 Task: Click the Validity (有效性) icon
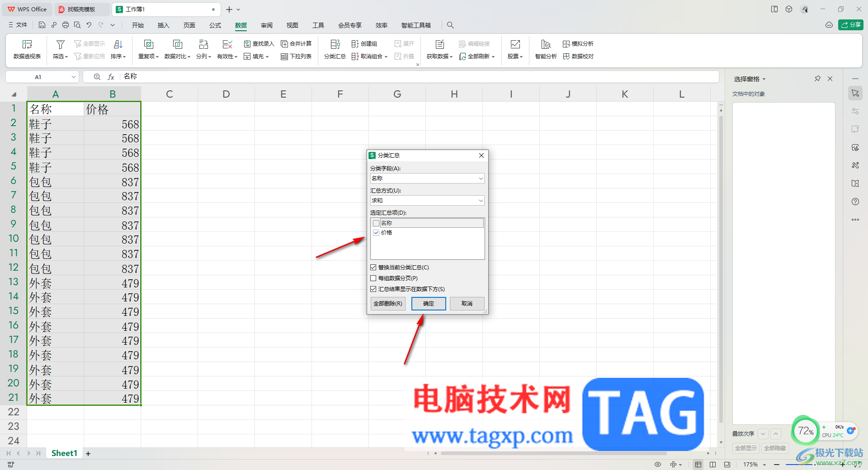click(227, 44)
